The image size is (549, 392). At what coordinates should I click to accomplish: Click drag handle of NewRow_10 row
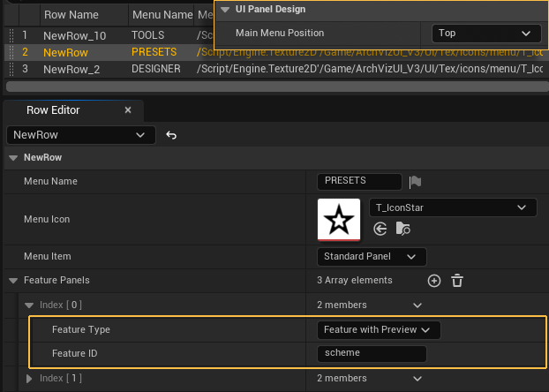pyautogui.click(x=11, y=35)
